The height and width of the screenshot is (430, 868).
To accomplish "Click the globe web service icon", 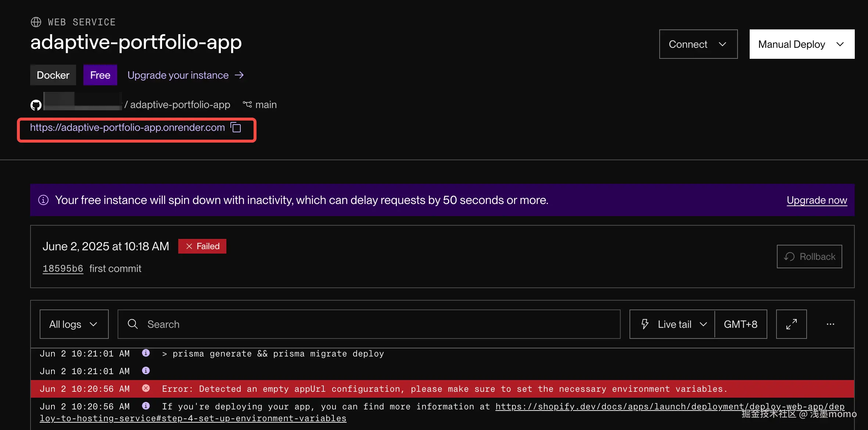I will pyautogui.click(x=36, y=22).
